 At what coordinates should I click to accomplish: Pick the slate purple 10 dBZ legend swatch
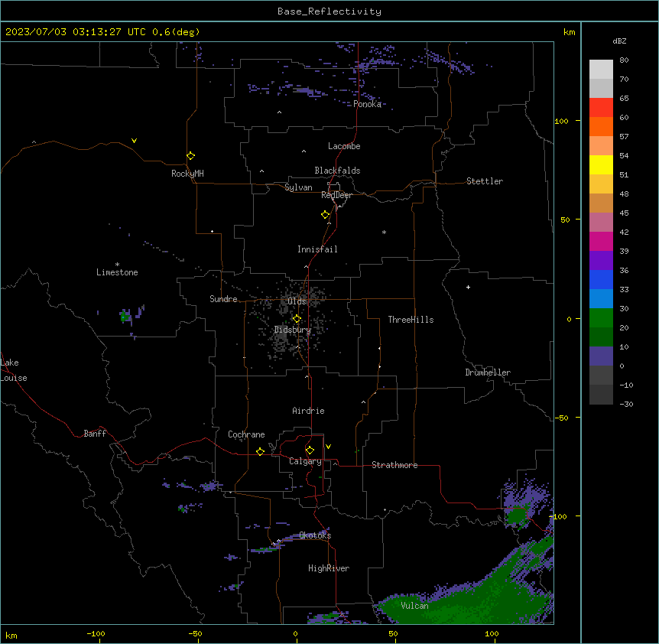tap(601, 356)
